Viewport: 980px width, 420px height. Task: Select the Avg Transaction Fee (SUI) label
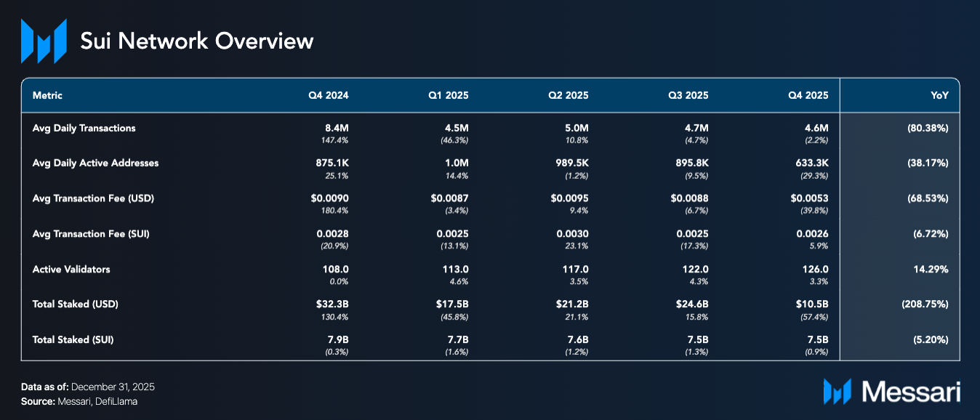(91, 234)
